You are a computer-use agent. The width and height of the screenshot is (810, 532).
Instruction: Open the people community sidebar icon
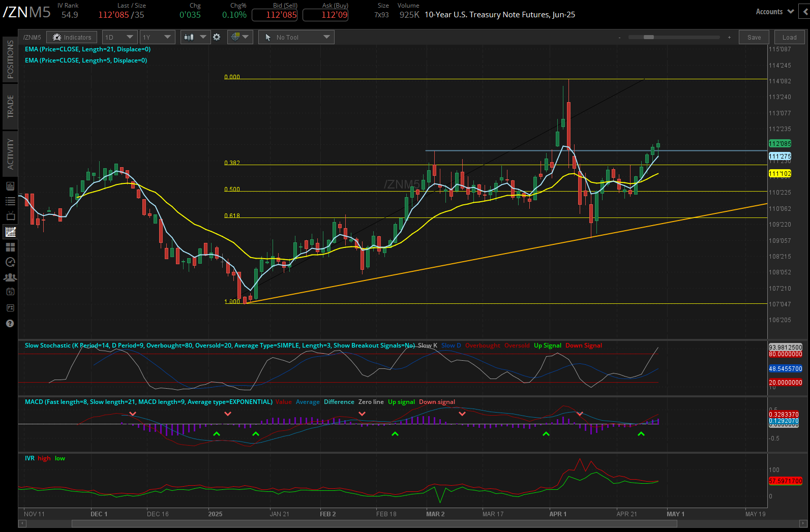click(10, 277)
